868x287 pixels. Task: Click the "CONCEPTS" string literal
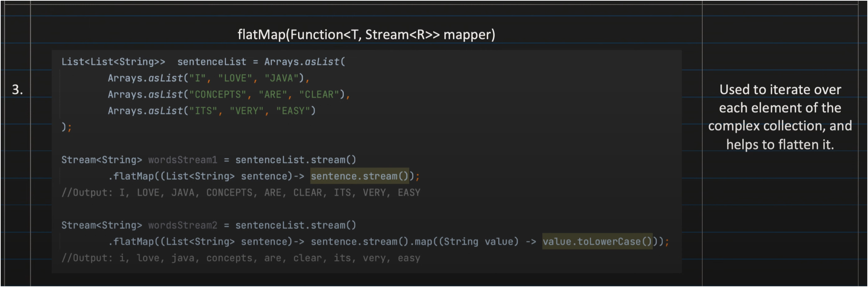217,94
